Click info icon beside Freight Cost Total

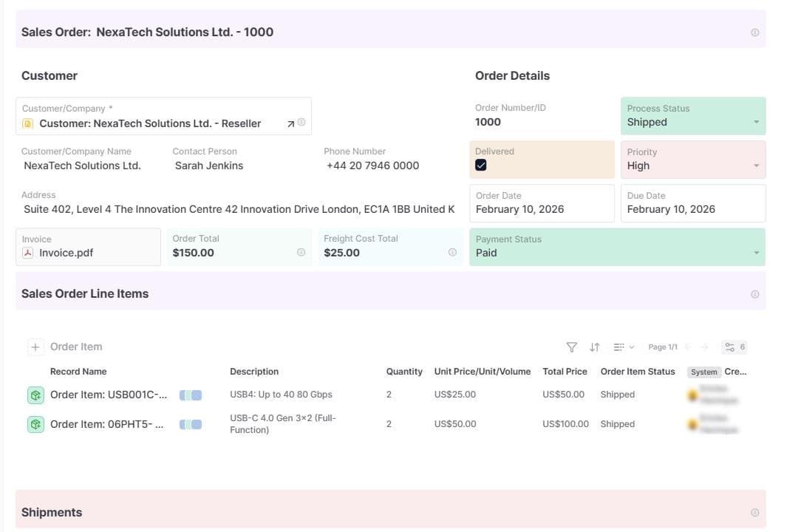[x=452, y=253]
